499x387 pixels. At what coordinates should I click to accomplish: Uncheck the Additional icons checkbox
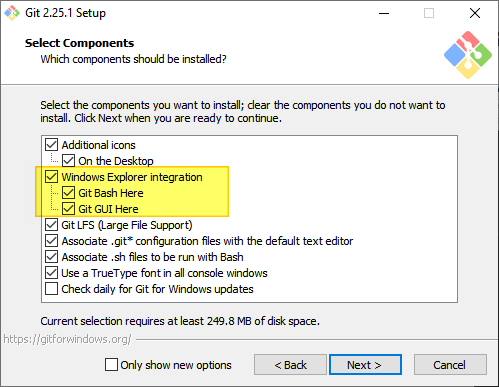click(51, 145)
